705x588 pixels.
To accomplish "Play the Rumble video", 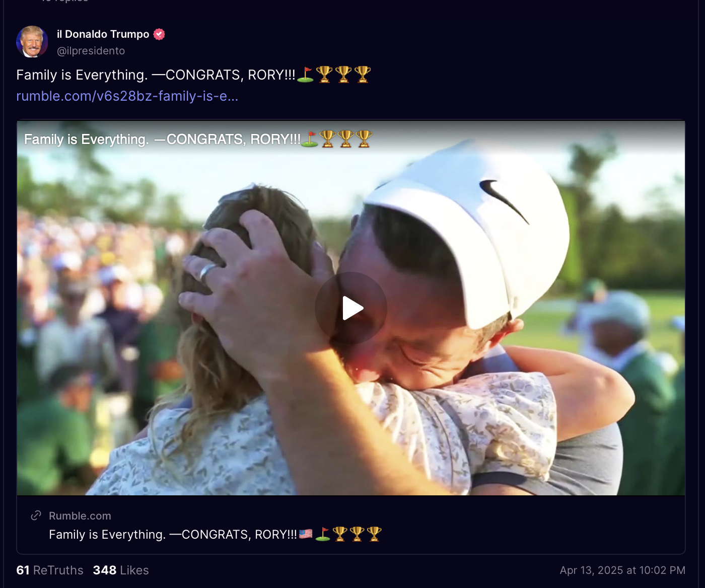I will coord(351,308).
